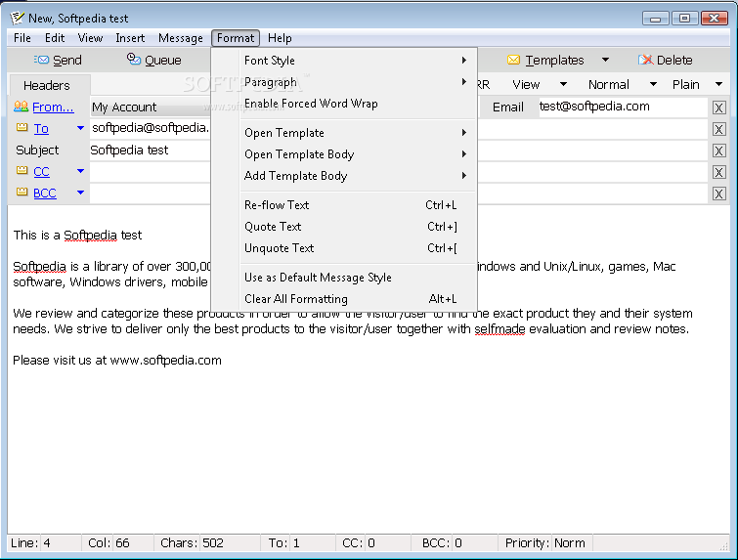The width and height of the screenshot is (738, 560).
Task: Click the Delete button label
Action: tap(674, 61)
